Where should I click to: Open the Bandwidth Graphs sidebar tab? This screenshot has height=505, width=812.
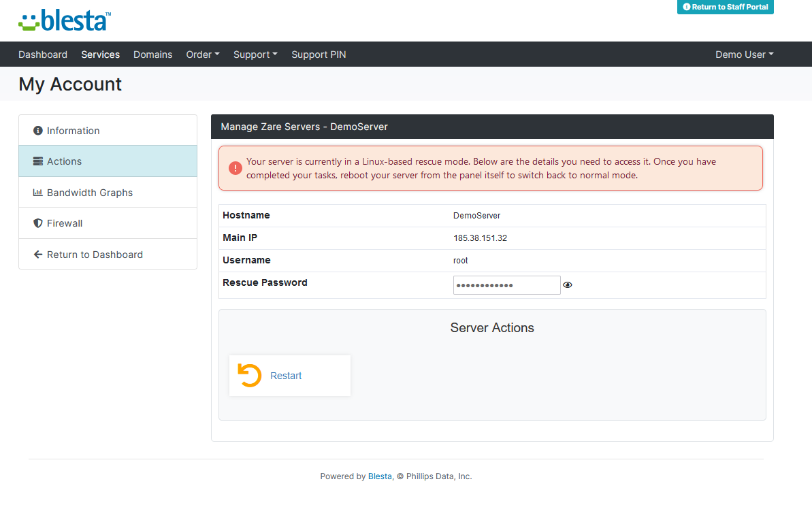point(108,192)
